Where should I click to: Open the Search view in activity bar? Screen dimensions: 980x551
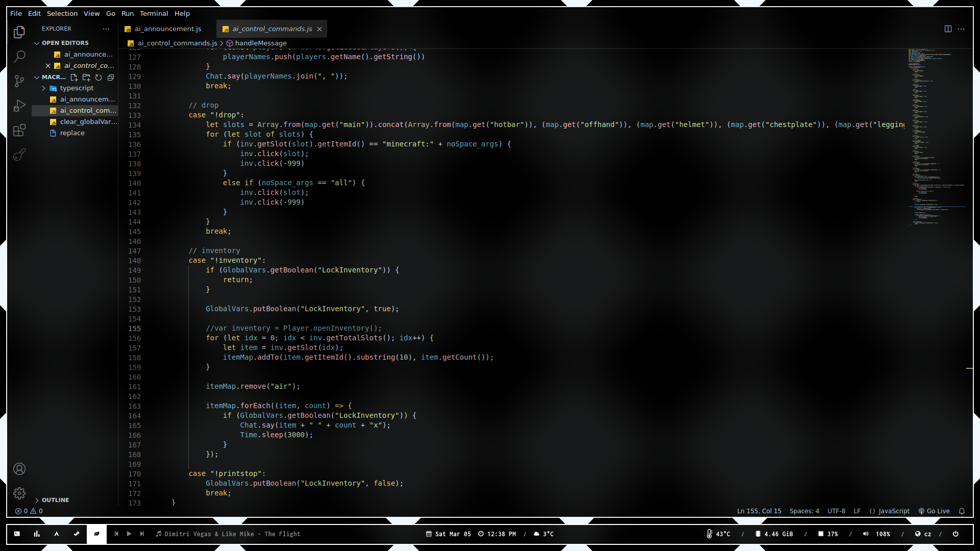point(19,56)
